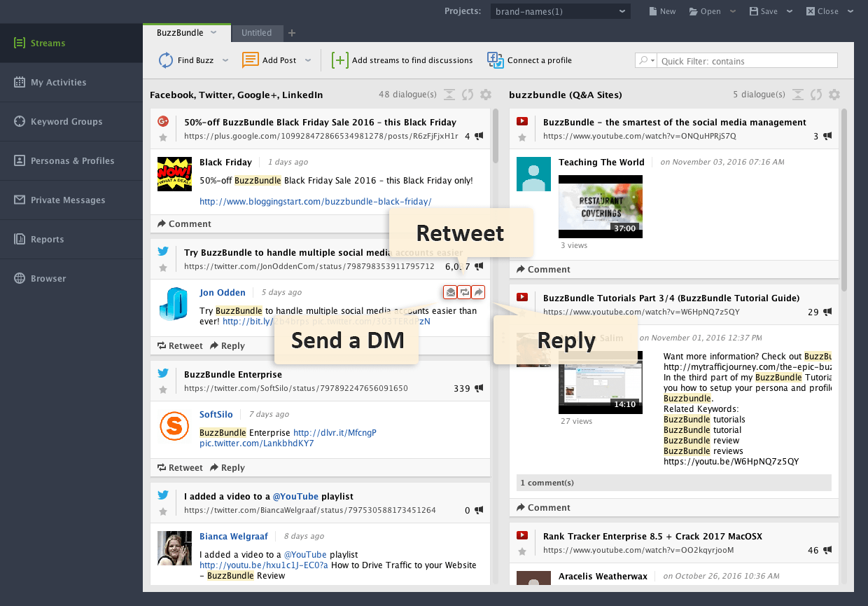Expand the Add Post dropdown arrow

click(308, 60)
